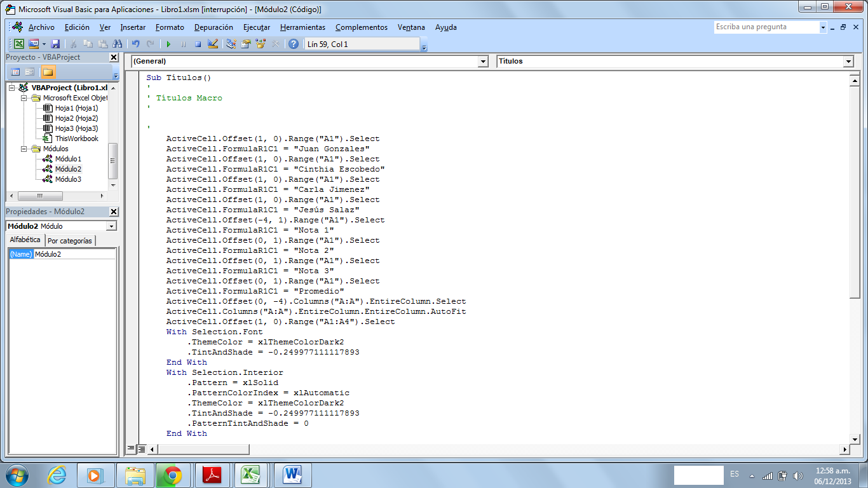The height and width of the screenshot is (488, 868).
Task: Click the View Code icon in Project panel
Action: click(x=16, y=72)
